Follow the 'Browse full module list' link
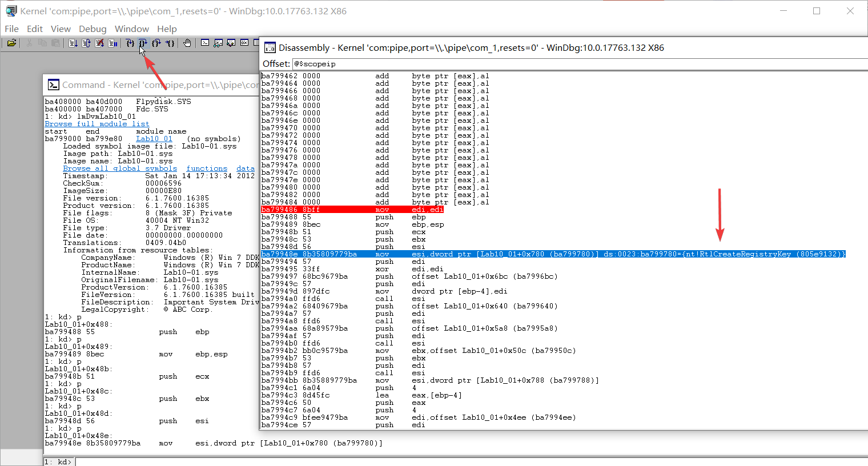868x466 pixels. [97, 124]
